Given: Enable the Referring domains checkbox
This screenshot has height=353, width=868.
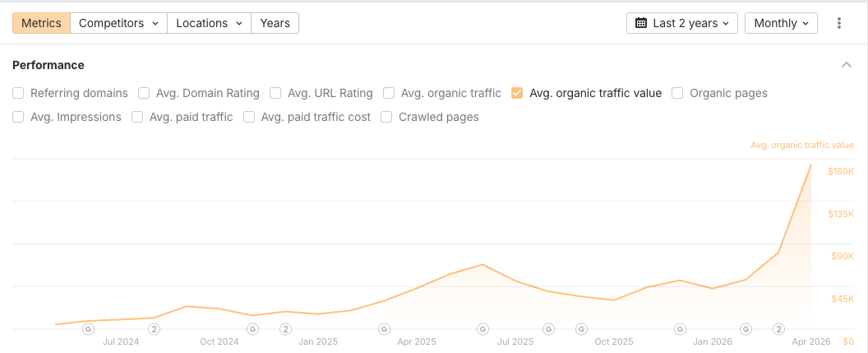Looking at the screenshot, I should coord(18,93).
